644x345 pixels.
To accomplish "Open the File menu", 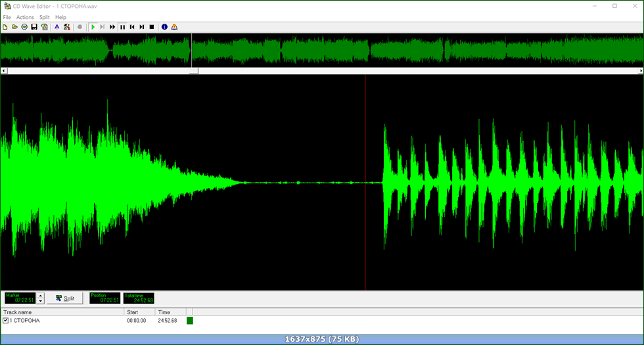I will coord(7,17).
